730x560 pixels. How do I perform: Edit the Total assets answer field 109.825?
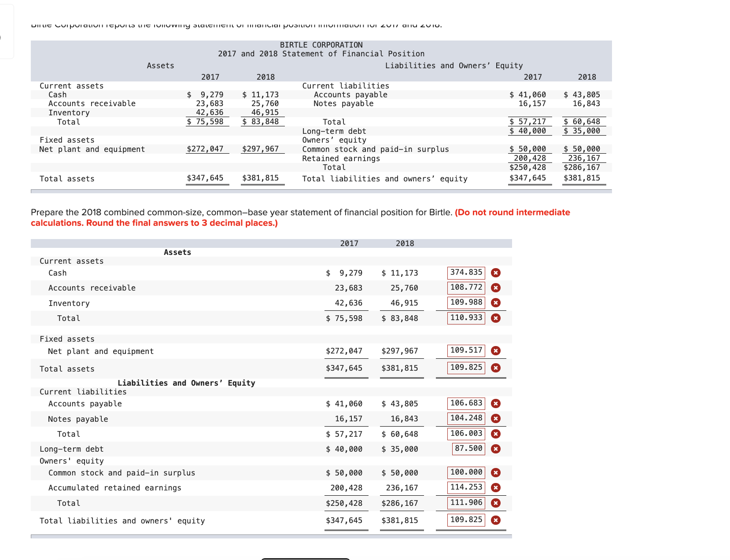click(x=466, y=368)
